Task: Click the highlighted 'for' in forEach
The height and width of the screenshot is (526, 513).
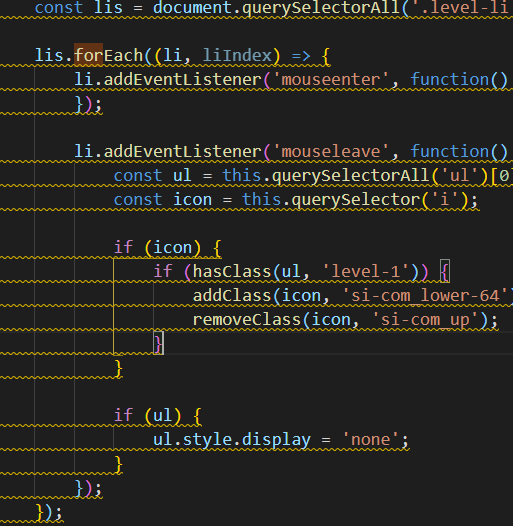Action: [88, 55]
